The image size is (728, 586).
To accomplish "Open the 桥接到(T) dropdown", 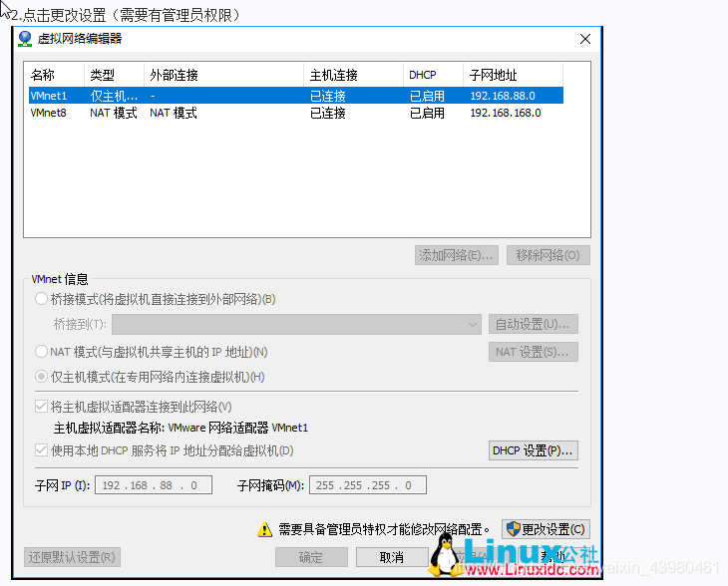I will (x=296, y=324).
